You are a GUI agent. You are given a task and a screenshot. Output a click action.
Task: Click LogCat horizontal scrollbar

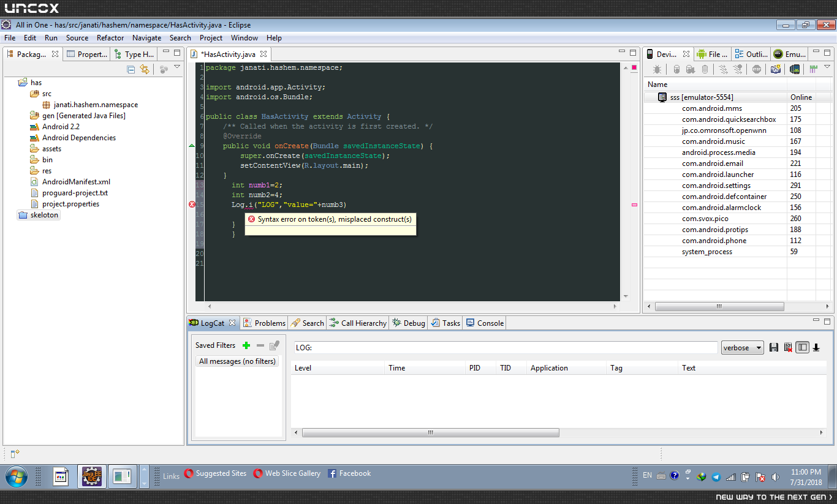[x=431, y=432]
